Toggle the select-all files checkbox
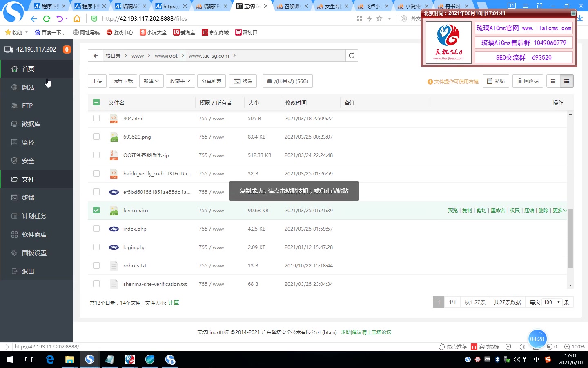Image resolution: width=588 pixels, height=368 pixels. (96, 102)
